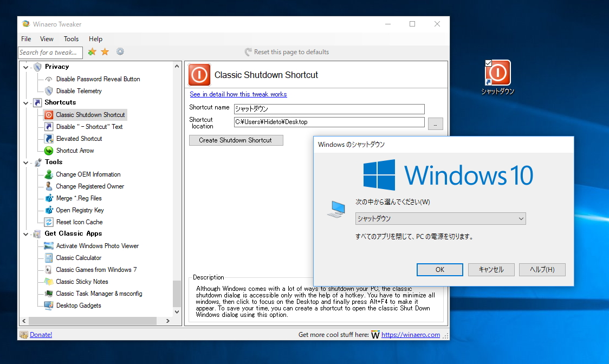The height and width of the screenshot is (364, 609).
Task: Click the Get Classic Apps category icon
Action: (37, 234)
